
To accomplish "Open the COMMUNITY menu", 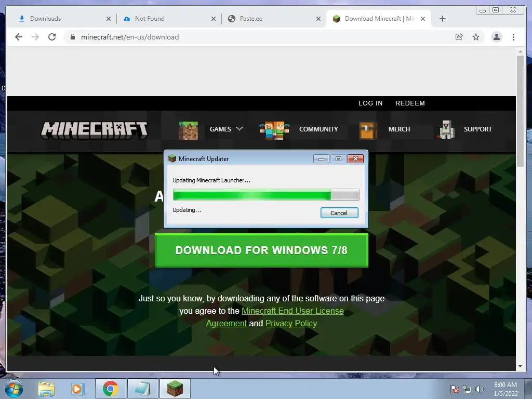I will tap(318, 129).
